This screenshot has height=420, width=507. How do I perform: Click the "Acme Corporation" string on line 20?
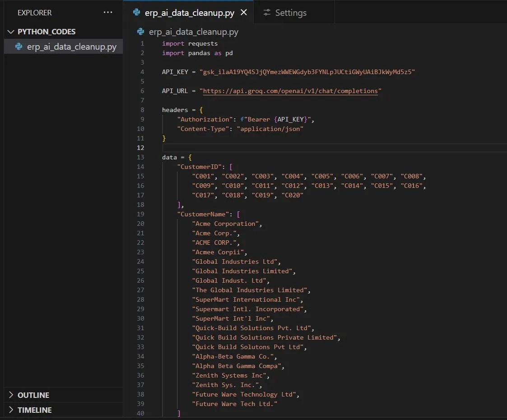[226, 224]
